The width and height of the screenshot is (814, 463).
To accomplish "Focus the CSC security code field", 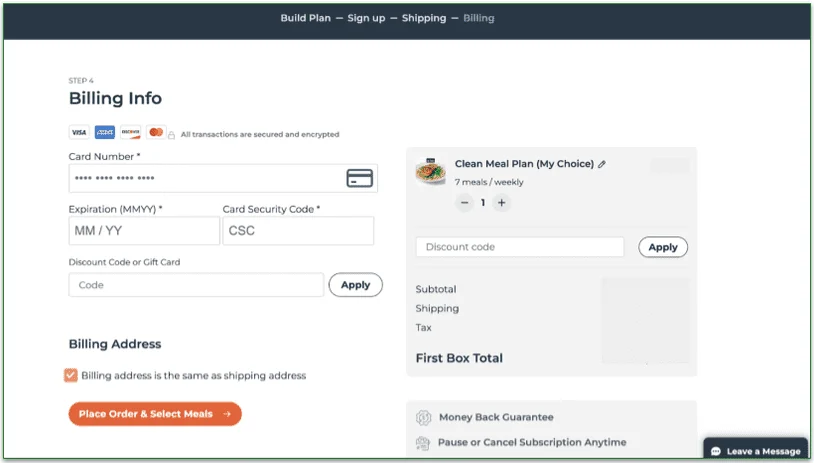I will pos(298,231).
